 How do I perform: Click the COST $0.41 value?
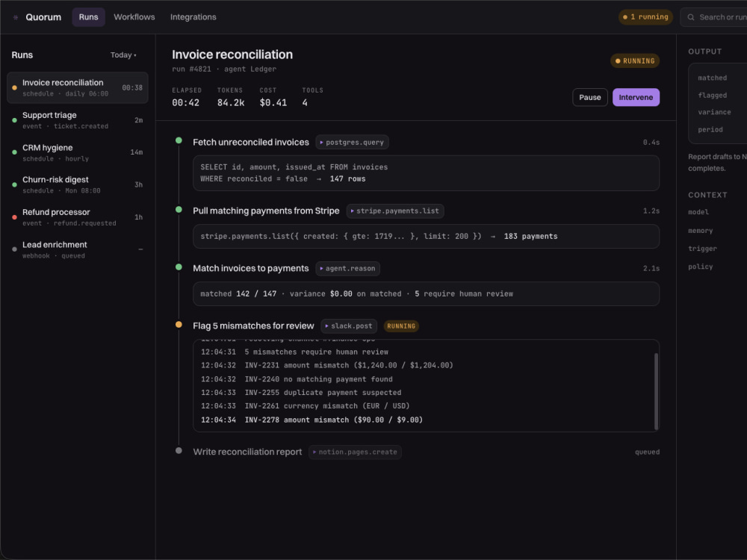pos(273,103)
